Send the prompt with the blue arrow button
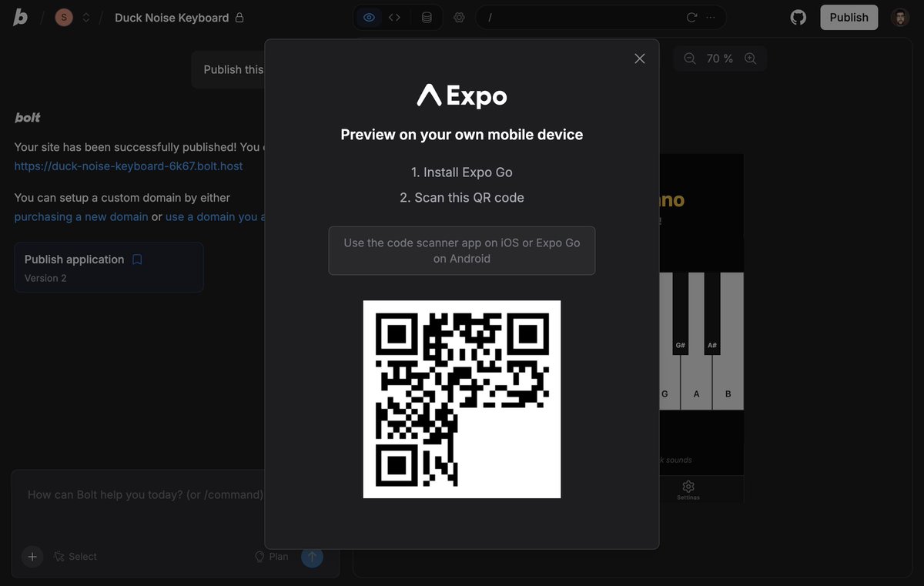 (312, 556)
